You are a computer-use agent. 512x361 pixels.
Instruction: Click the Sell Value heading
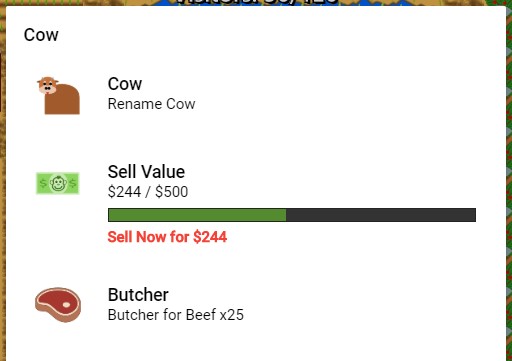[146, 172]
